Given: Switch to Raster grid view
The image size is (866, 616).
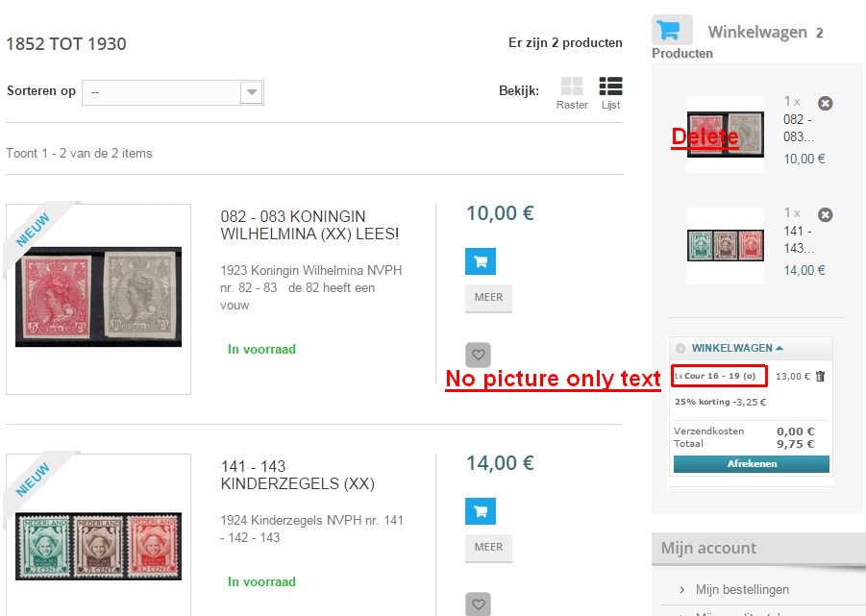Looking at the screenshot, I should 572,93.
